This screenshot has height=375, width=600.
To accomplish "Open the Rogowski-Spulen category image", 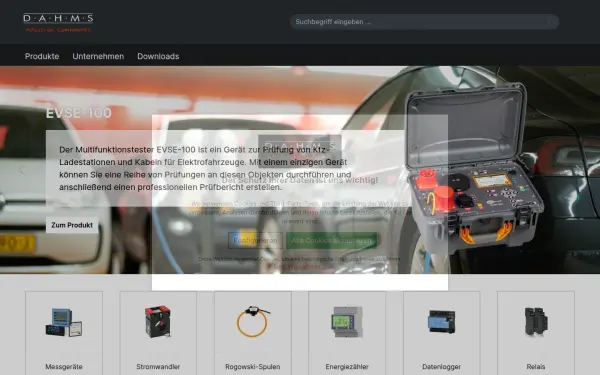I will (x=253, y=321).
